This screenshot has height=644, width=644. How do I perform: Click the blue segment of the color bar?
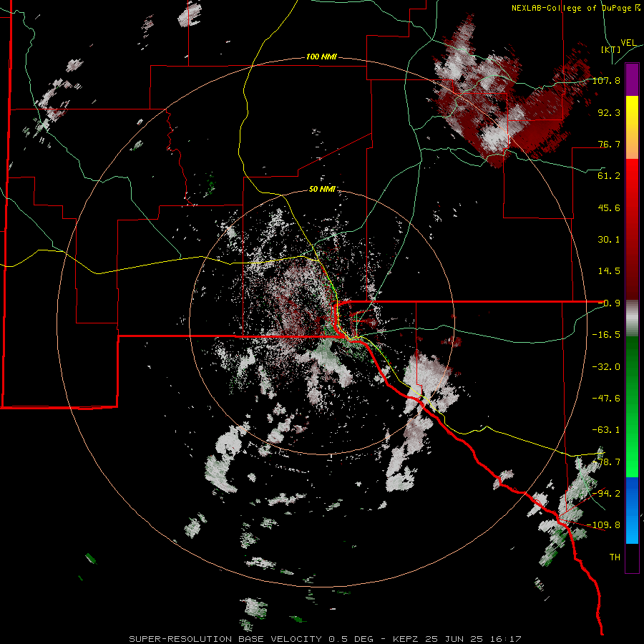coord(632,510)
